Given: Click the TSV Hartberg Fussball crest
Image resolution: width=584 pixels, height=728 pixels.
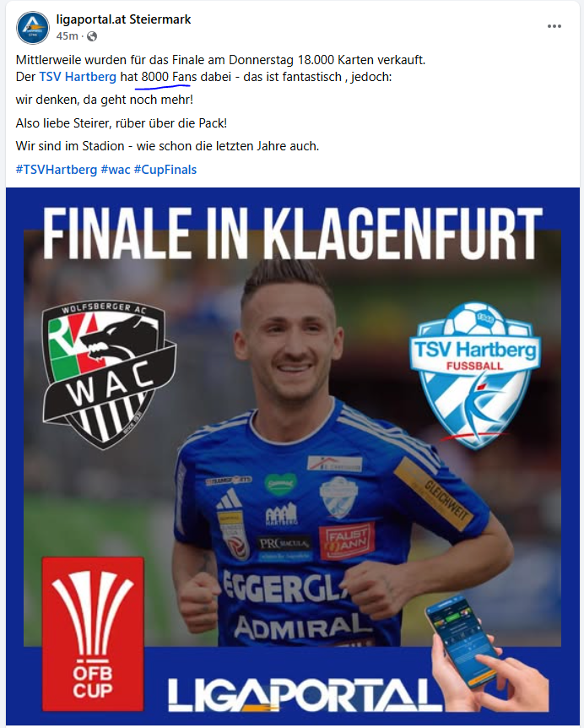Looking at the screenshot, I should coord(475,376).
